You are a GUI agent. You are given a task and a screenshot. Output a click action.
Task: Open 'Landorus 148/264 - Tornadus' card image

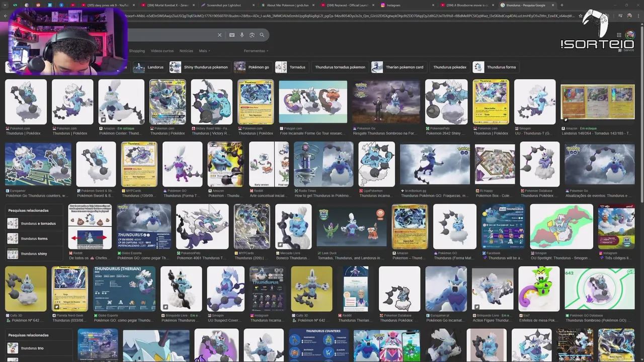[x=598, y=102]
